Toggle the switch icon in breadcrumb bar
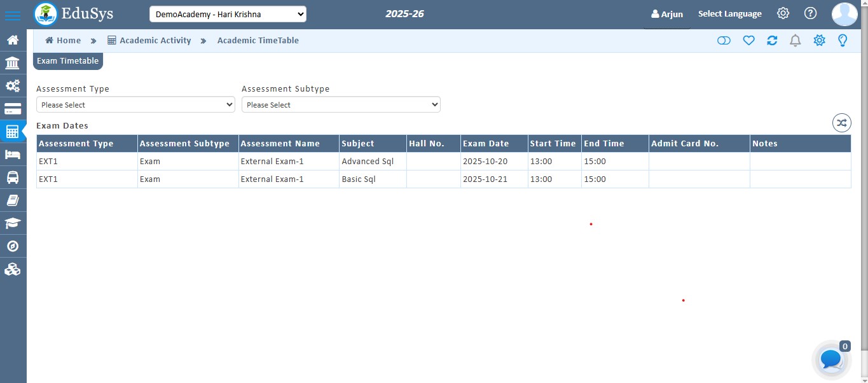This screenshot has width=868, height=383. tap(724, 41)
